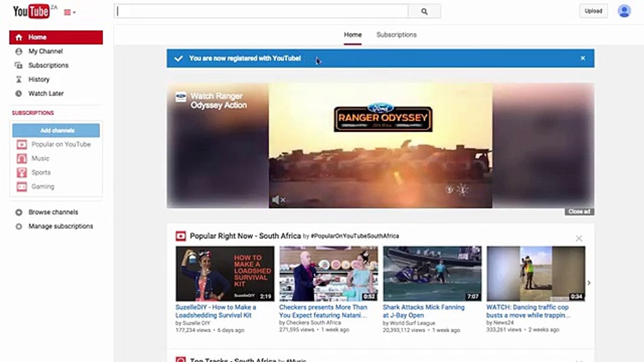
Task: Play the Shark Attacks Mick Fanning thumbnail
Action: (x=432, y=274)
